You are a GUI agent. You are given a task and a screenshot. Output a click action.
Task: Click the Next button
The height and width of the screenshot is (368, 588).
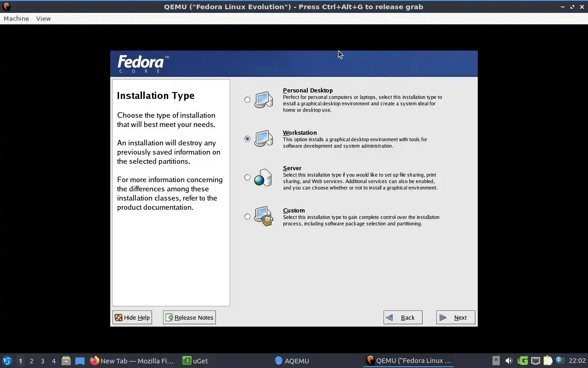tap(456, 317)
